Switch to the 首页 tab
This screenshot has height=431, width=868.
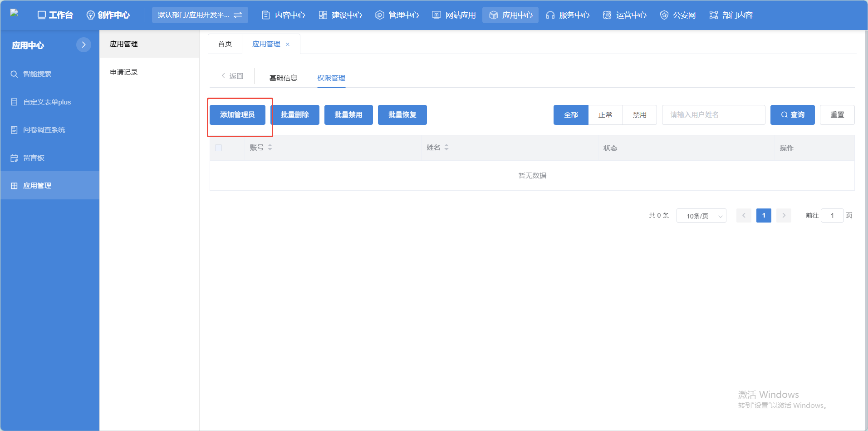225,44
